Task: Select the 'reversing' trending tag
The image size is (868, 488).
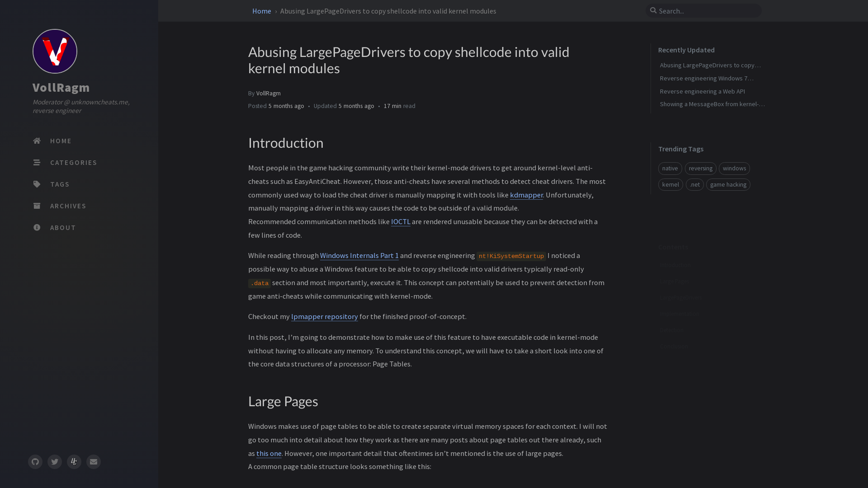Action: (x=701, y=169)
